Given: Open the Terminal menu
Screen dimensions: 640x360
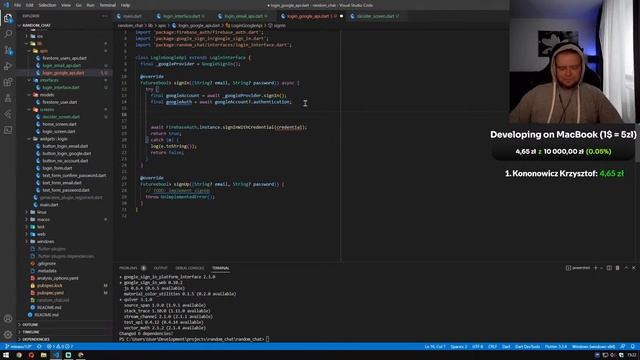Looking at the screenshot, I should click(107, 5).
